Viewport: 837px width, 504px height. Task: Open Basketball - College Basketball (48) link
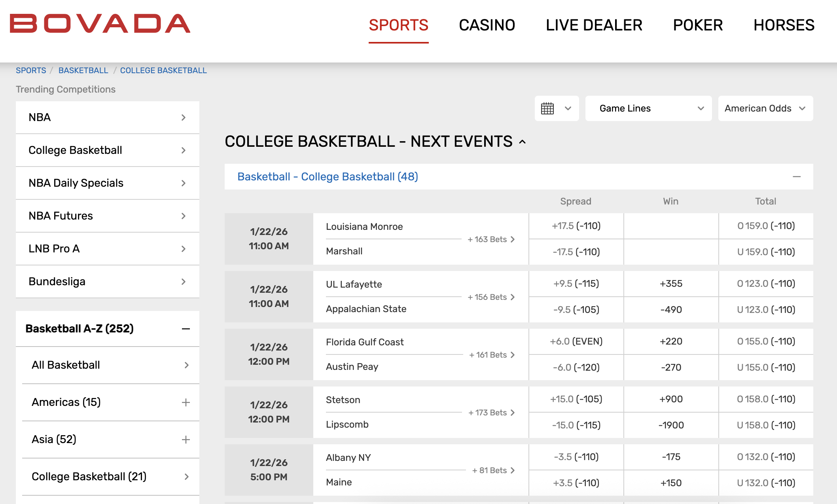pos(328,176)
